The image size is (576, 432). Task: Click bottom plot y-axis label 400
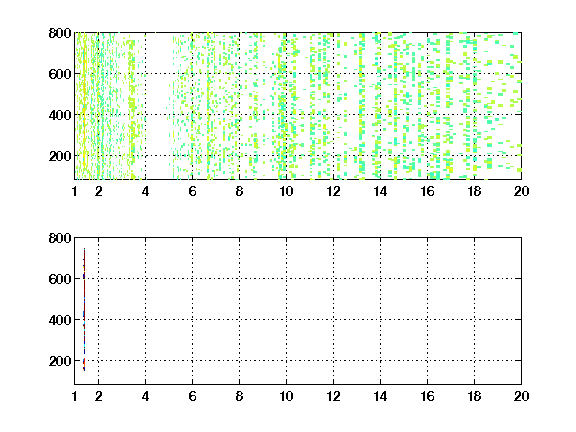(x=60, y=320)
